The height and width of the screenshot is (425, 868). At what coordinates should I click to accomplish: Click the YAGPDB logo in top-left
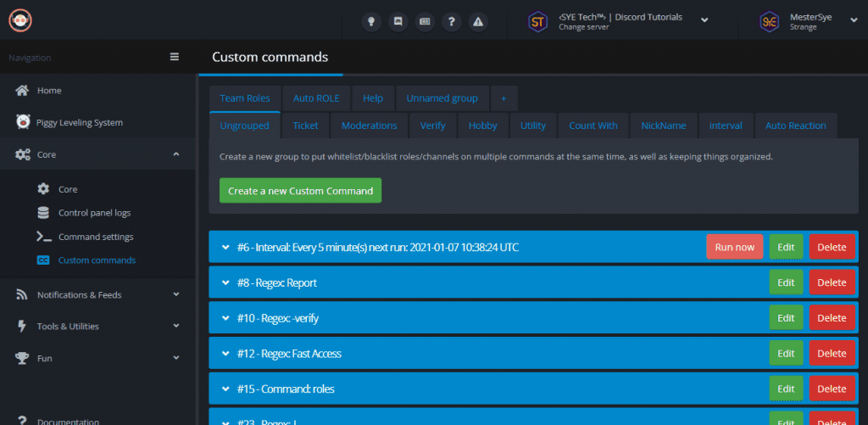click(19, 20)
